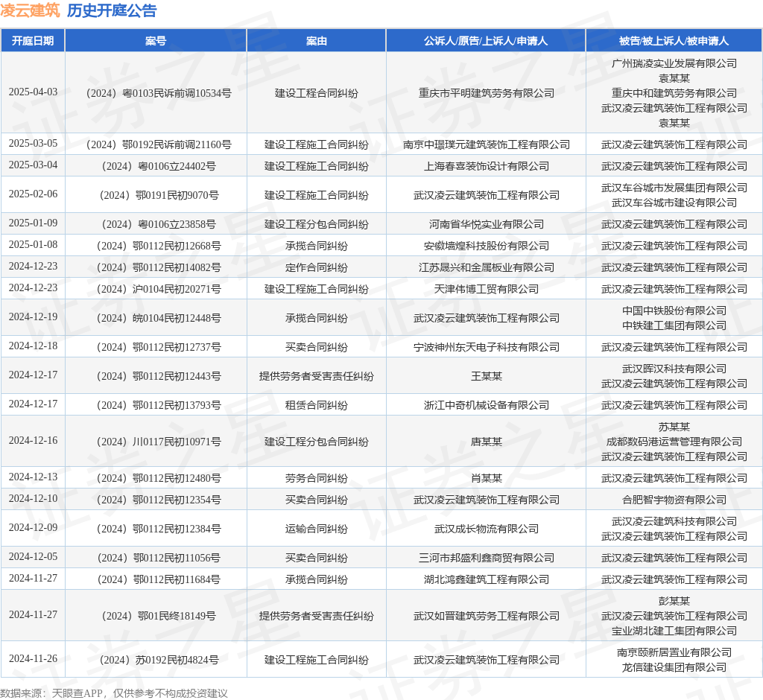Click plaintiff 安徽墙煌科技股份有限公司
This screenshot has height=700, width=763.
486,246
